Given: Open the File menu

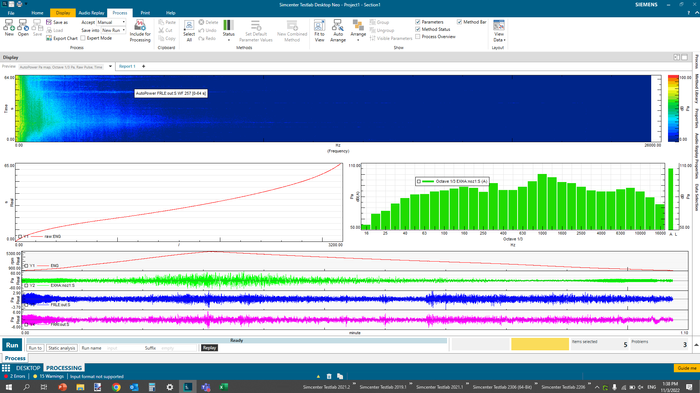Looking at the screenshot, I should click(11, 13).
